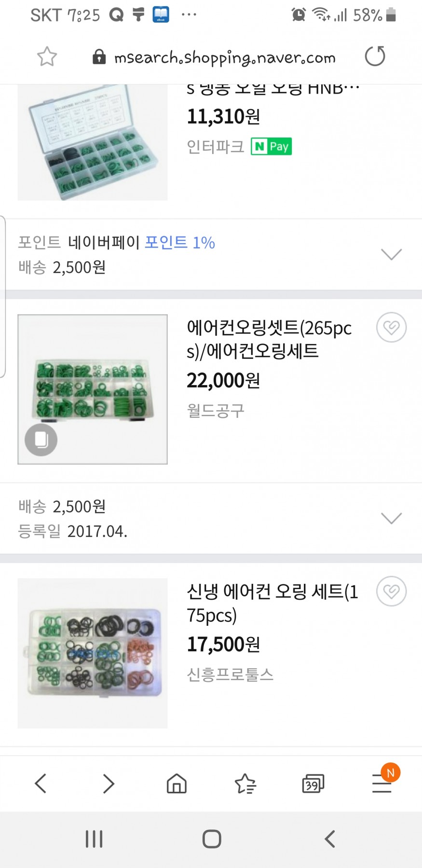
Task: Open the 에어컨오링셋트(265pcs) product title
Action: pos(269,339)
